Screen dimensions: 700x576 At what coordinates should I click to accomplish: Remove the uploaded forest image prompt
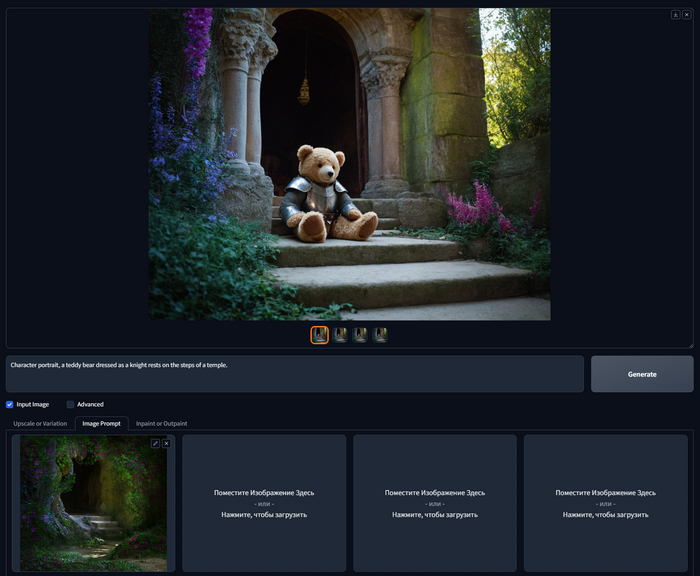(x=167, y=443)
